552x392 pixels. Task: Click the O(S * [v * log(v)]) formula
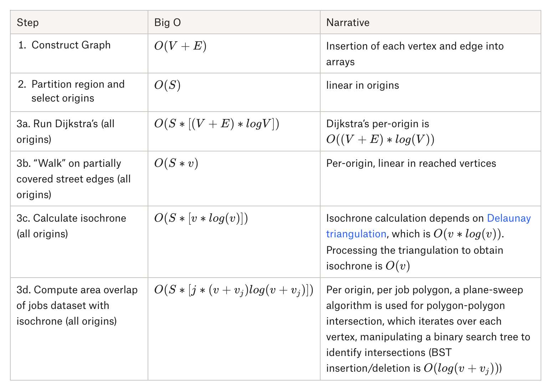[x=201, y=218]
